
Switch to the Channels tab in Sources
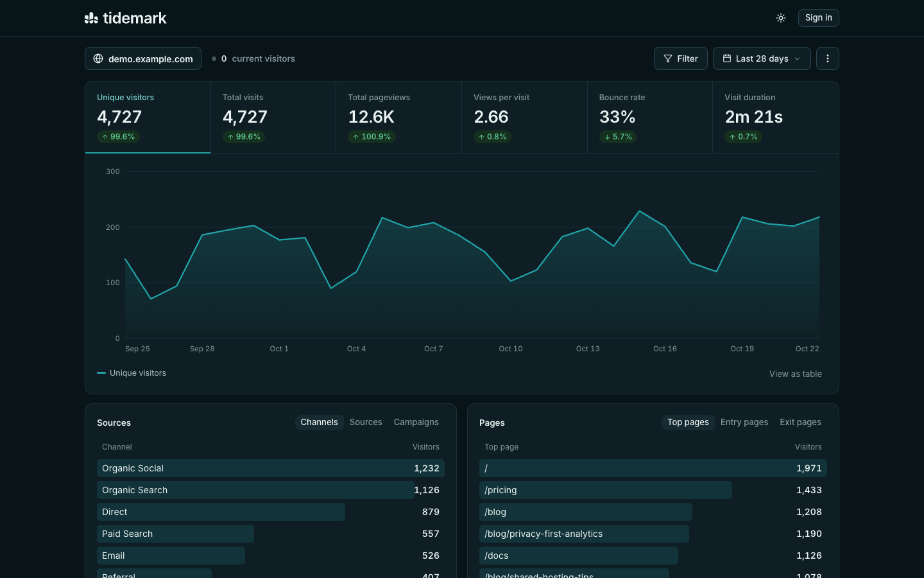click(x=319, y=422)
